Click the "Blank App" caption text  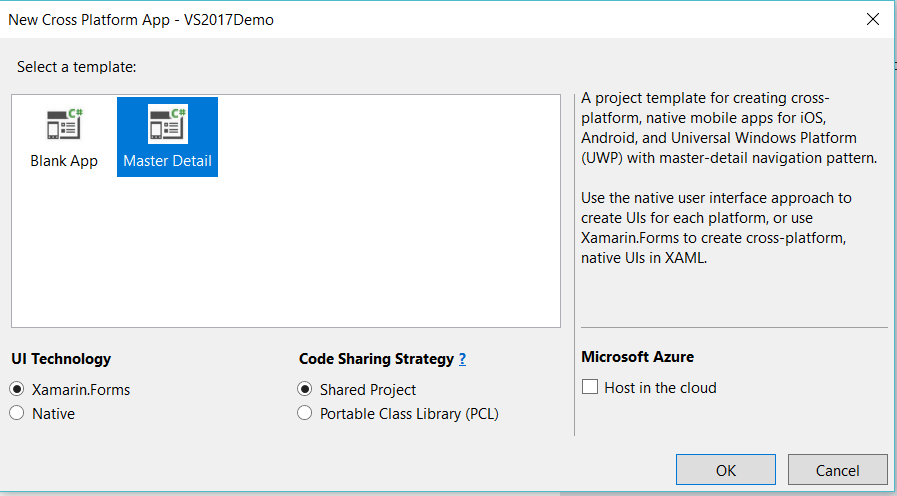pos(64,161)
